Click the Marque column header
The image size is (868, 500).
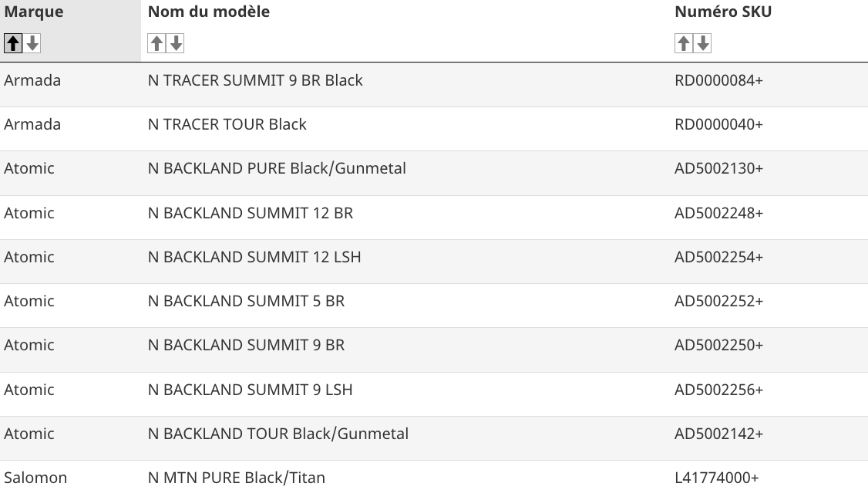pos(34,12)
